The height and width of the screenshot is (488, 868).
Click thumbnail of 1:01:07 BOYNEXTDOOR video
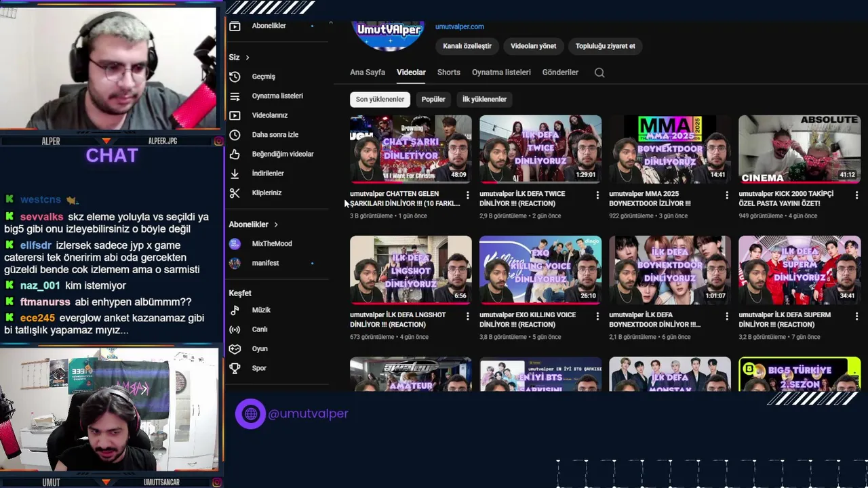click(669, 270)
